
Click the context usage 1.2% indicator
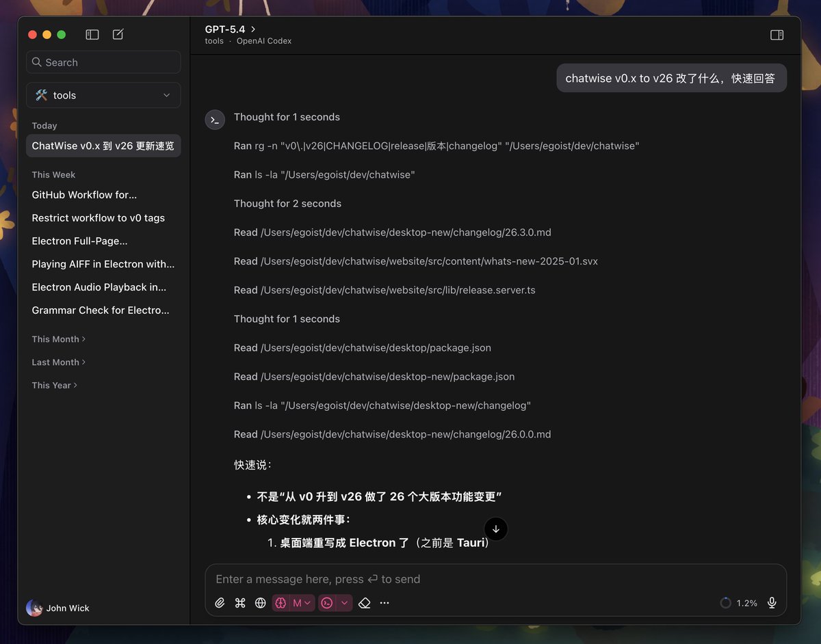[x=739, y=603]
